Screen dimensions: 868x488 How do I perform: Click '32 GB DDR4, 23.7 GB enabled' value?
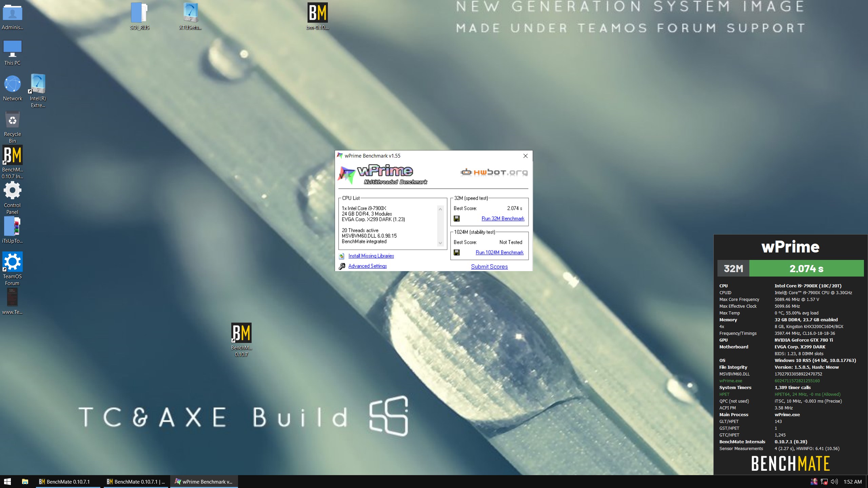point(806,320)
